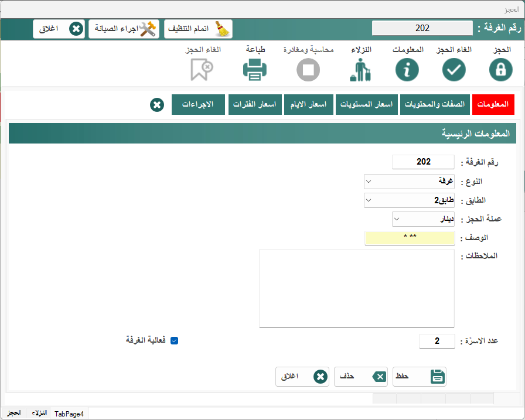The height and width of the screenshot is (420, 525).
Task: Click the الوصف label
Action: pyautogui.click(x=475, y=238)
